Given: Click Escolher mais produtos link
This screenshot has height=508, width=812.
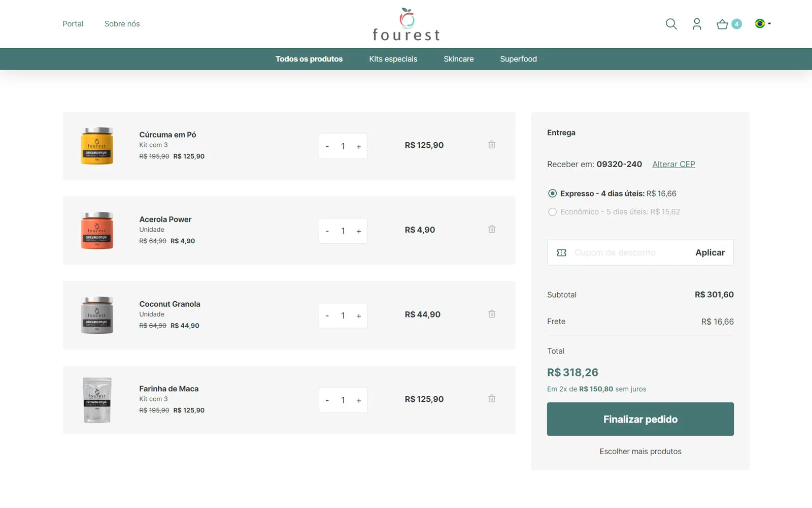Looking at the screenshot, I should 640,451.
